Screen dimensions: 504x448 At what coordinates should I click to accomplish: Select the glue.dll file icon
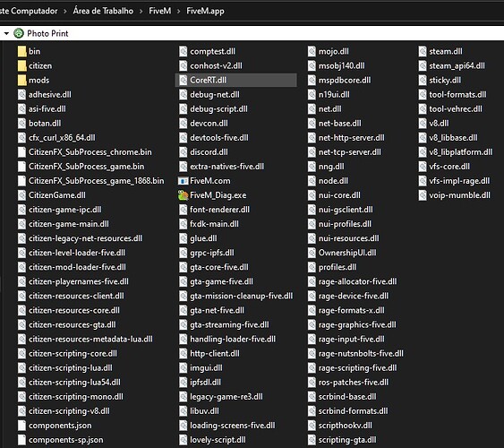(184, 238)
